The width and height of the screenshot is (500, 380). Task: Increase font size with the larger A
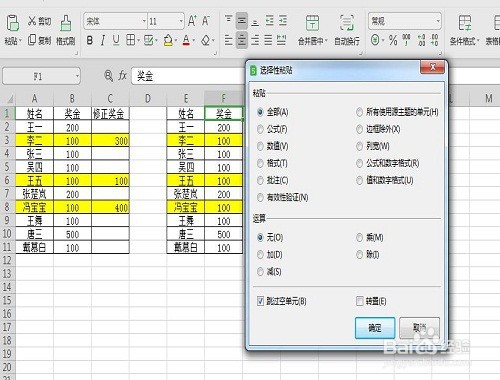point(192,21)
